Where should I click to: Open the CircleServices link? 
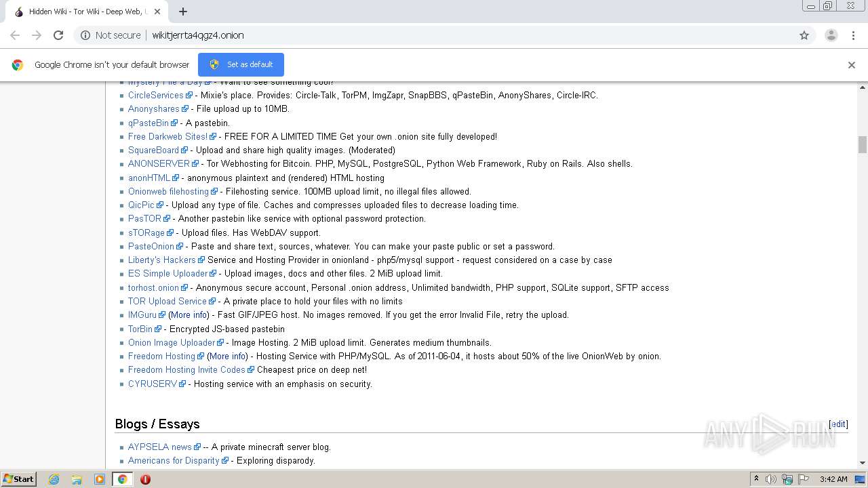[156, 96]
